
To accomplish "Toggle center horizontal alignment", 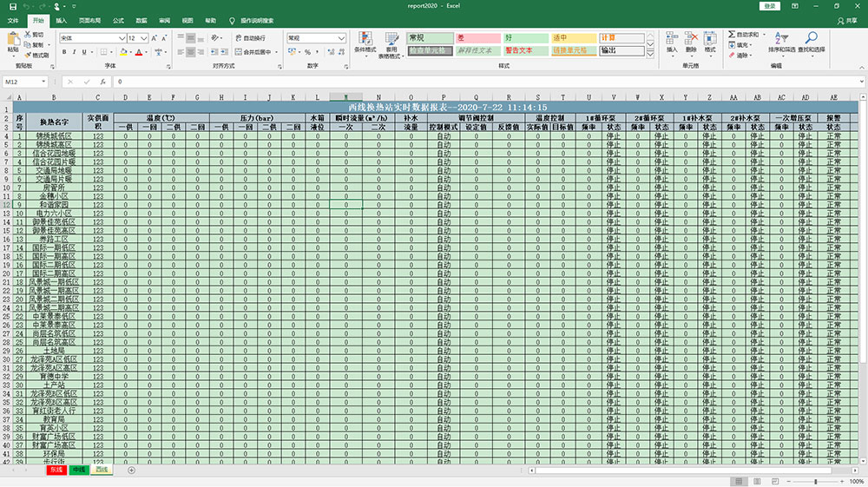I will tap(190, 52).
